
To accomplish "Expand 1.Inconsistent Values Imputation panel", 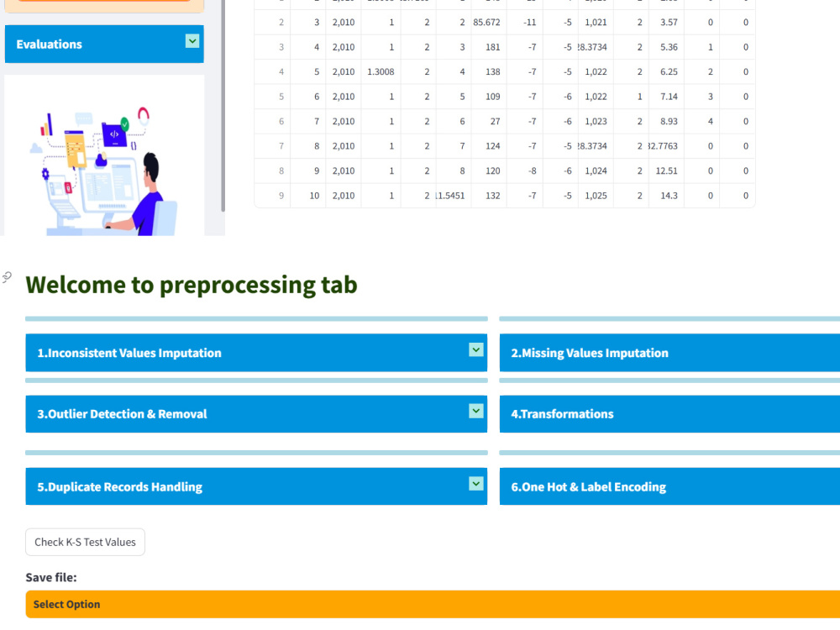I will tap(256, 353).
